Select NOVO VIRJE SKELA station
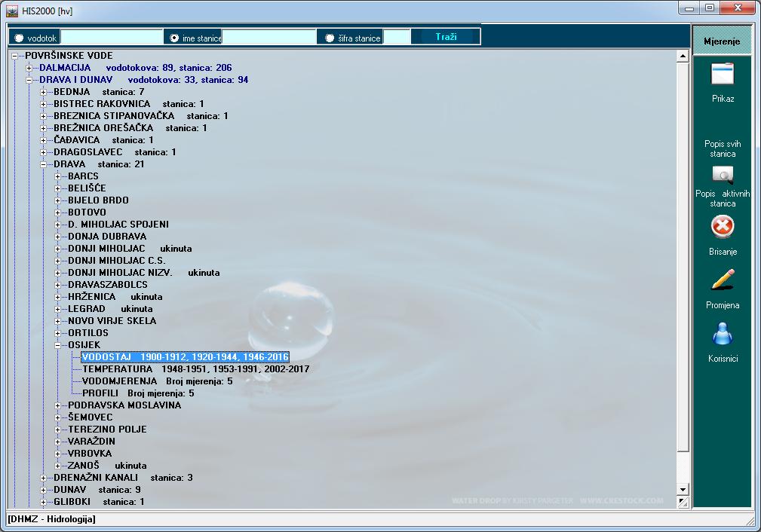761x532 pixels. [112, 321]
